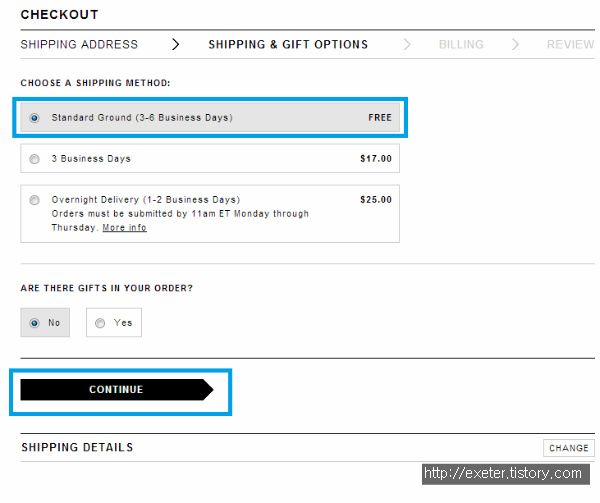
Task: Click the $25.00 overnight price
Action: pyautogui.click(x=376, y=199)
